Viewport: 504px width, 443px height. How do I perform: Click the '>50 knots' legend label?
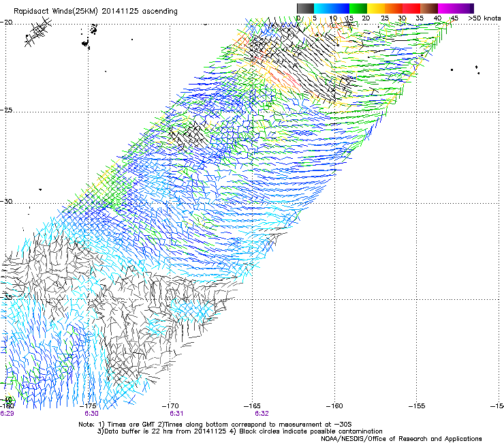(484, 18)
